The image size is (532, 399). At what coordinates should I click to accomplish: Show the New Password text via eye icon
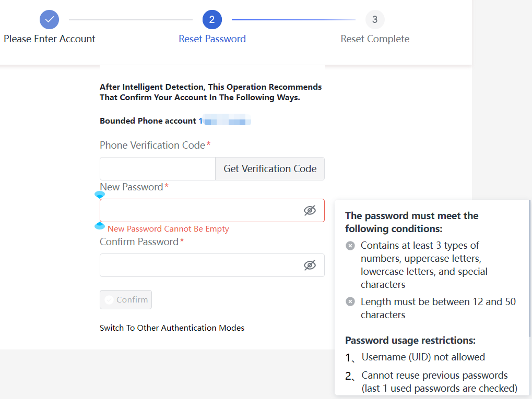coord(310,210)
